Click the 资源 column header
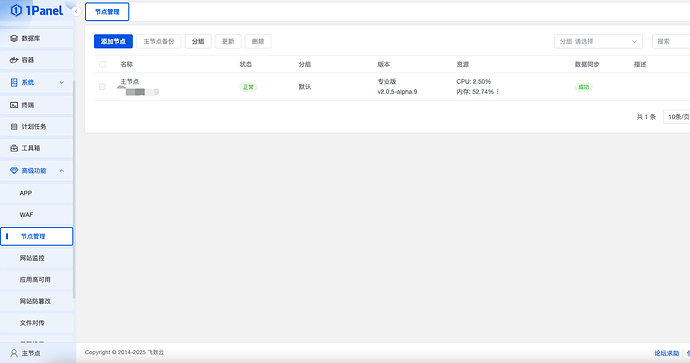Image resolution: width=690 pixels, height=363 pixels. pyautogui.click(x=462, y=64)
